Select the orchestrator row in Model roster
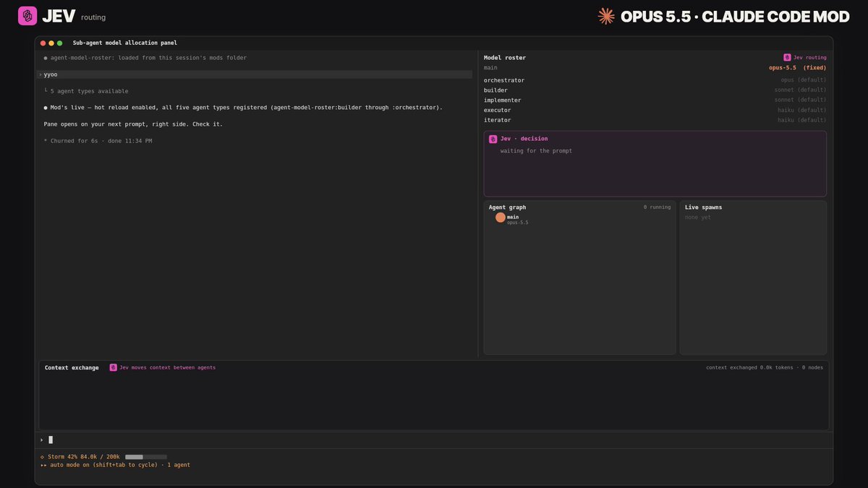This screenshot has height=488, width=868. click(655, 80)
